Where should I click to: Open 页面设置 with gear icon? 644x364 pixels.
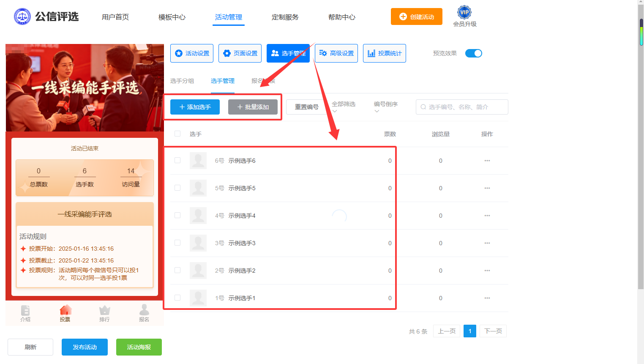click(240, 53)
